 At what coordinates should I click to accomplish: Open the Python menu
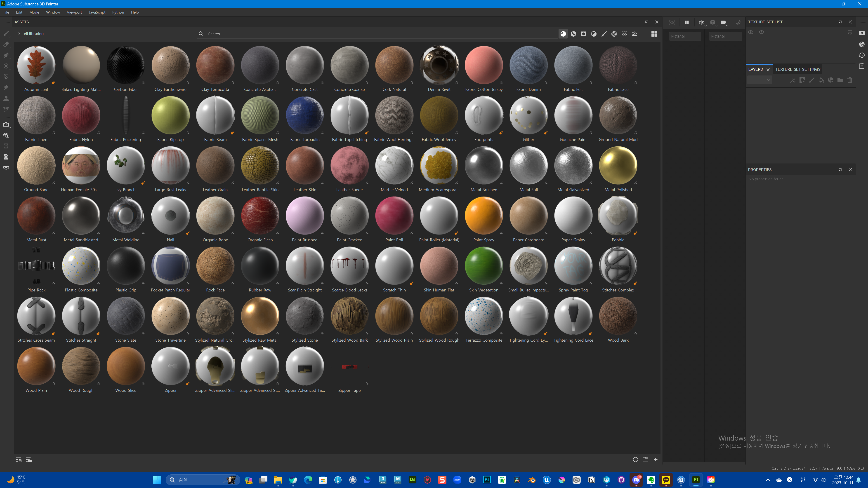click(118, 12)
